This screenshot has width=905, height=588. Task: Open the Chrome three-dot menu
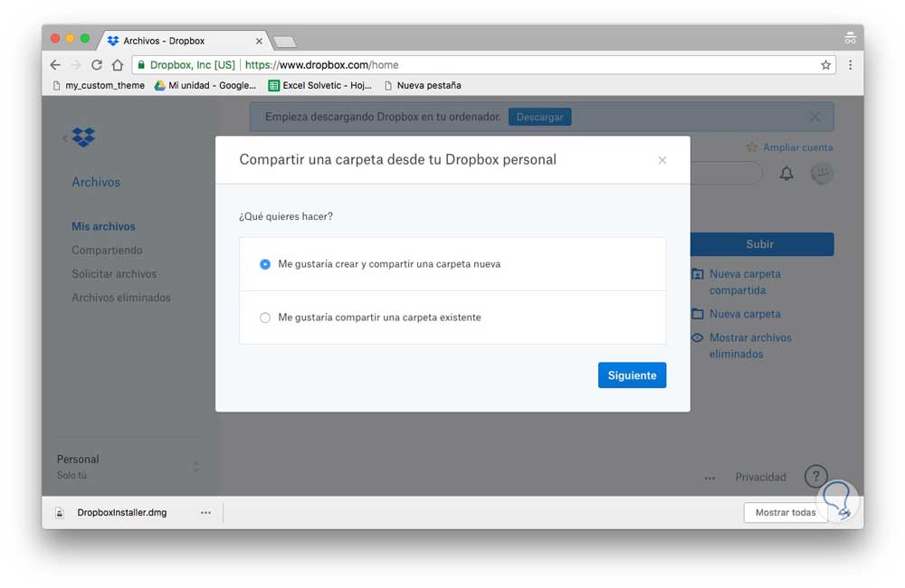click(x=850, y=64)
